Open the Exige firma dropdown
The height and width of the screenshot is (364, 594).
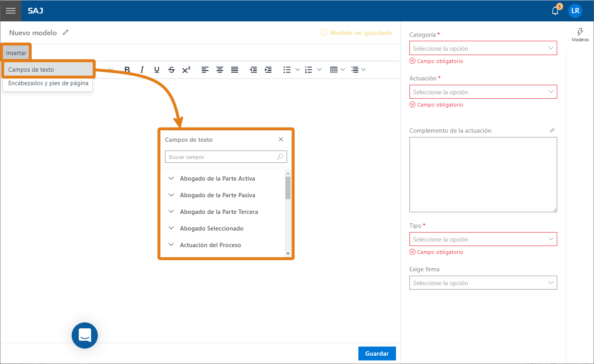pos(483,283)
